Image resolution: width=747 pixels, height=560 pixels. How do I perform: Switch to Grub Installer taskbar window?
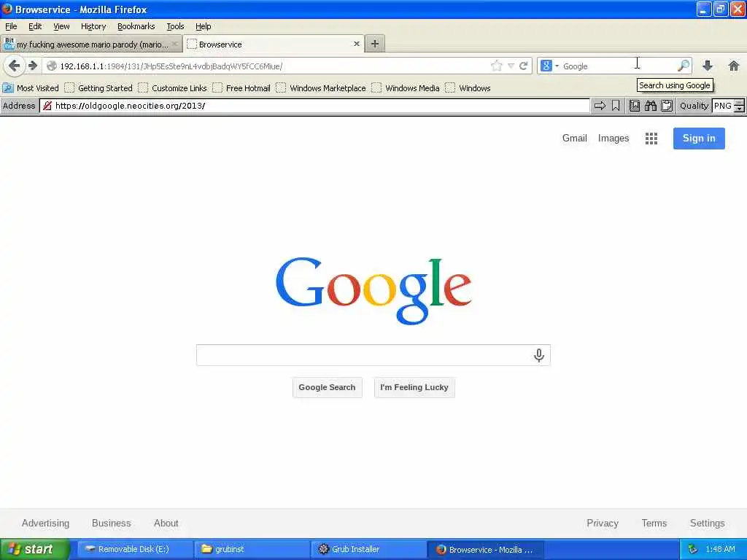(x=368, y=549)
